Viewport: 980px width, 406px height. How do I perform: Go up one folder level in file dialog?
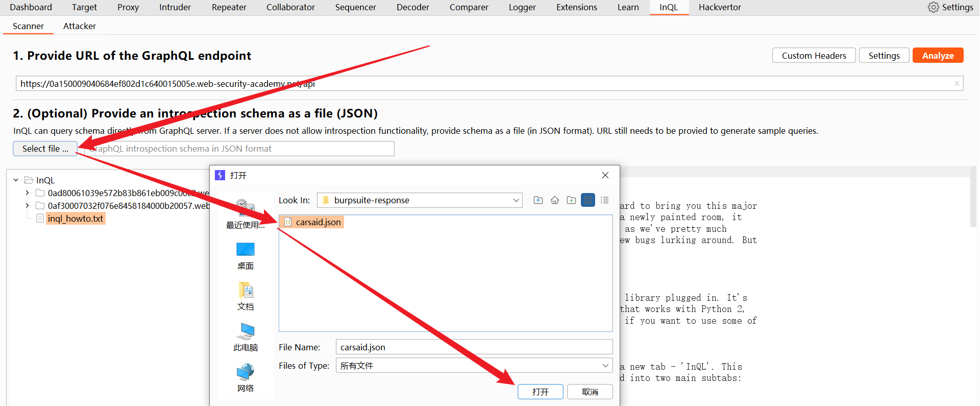tap(538, 200)
